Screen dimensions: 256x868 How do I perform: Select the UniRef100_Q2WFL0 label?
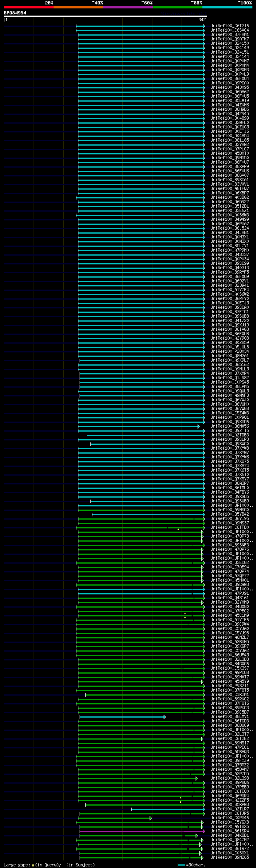pos(230,123)
